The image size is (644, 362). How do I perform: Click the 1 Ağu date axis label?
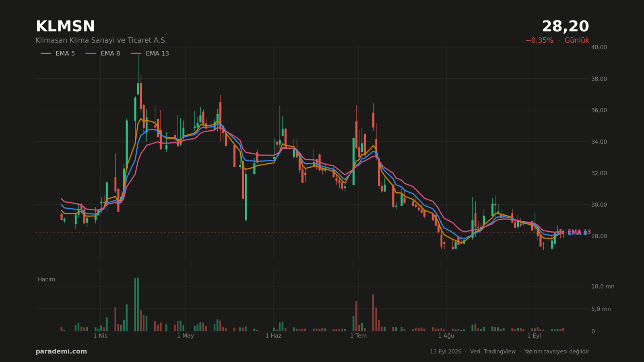tap(446, 336)
